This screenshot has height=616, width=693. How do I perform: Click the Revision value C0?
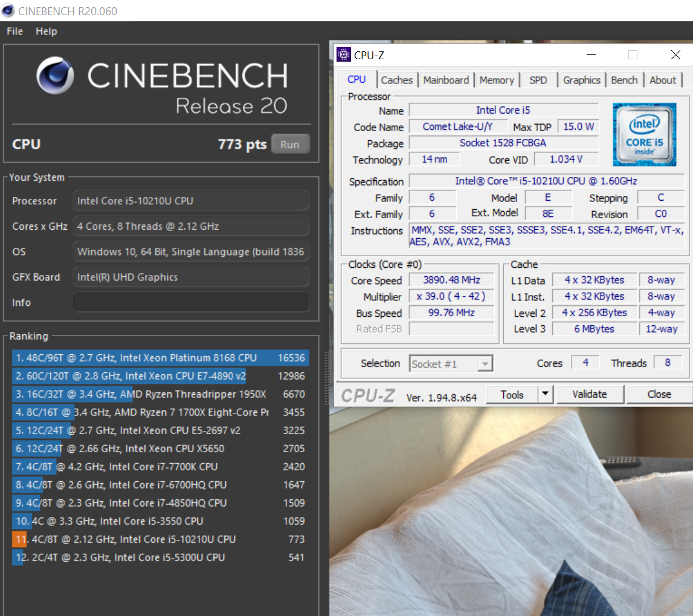660,214
